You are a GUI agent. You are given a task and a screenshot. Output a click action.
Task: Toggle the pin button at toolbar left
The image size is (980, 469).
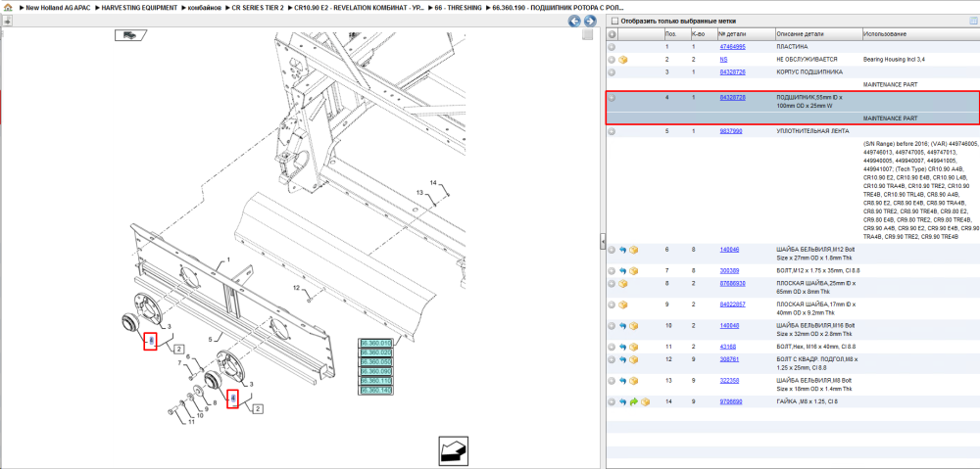tap(7, 21)
